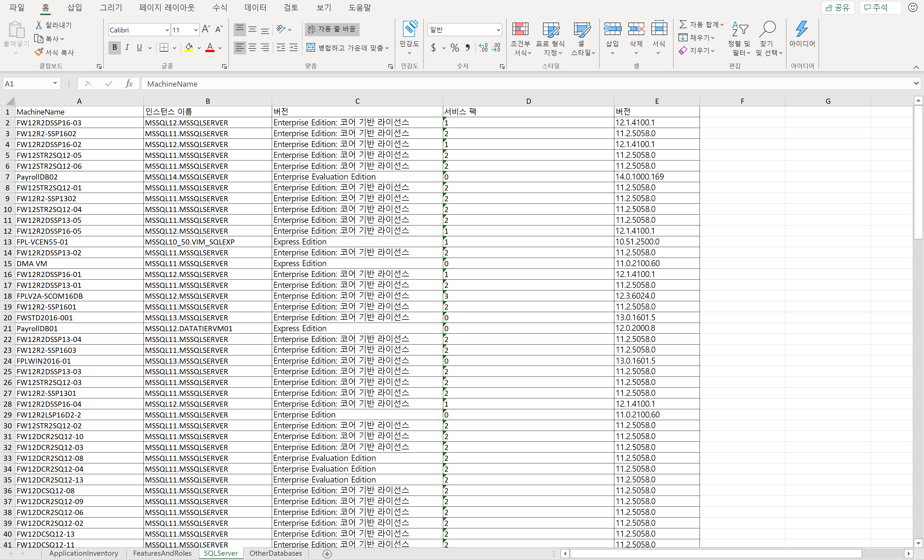The width and height of the screenshot is (924, 560).
Task: Open the File (파일) menu
Action: click(x=17, y=7)
